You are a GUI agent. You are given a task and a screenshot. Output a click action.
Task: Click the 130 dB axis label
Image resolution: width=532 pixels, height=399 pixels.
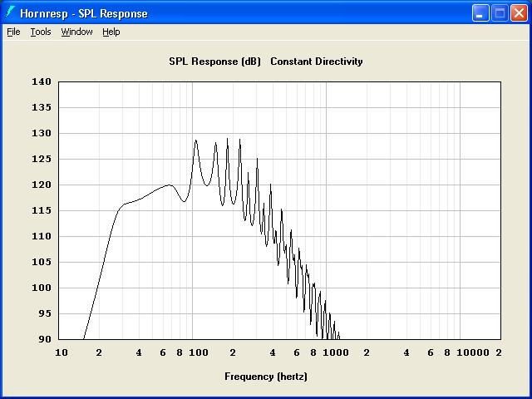coord(42,133)
